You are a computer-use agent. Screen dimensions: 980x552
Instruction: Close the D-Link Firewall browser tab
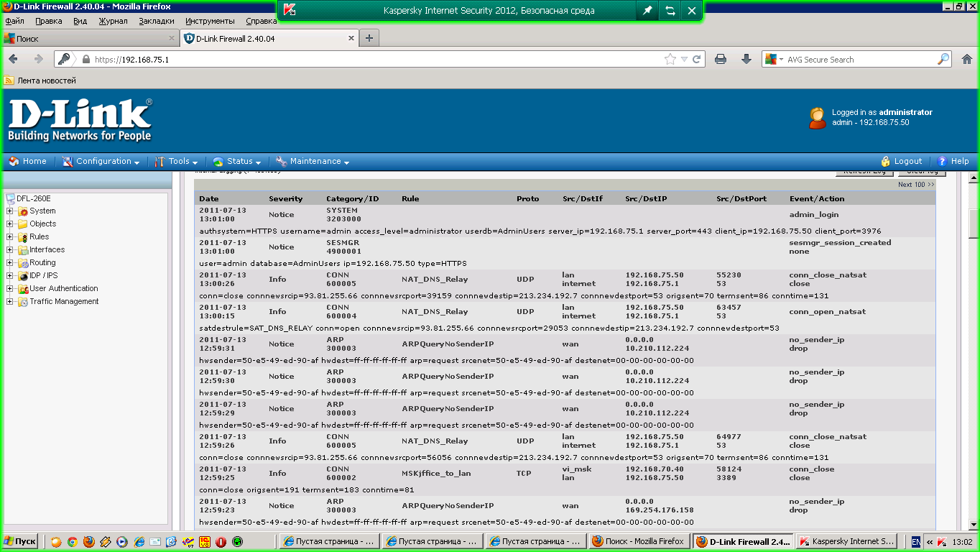point(351,39)
